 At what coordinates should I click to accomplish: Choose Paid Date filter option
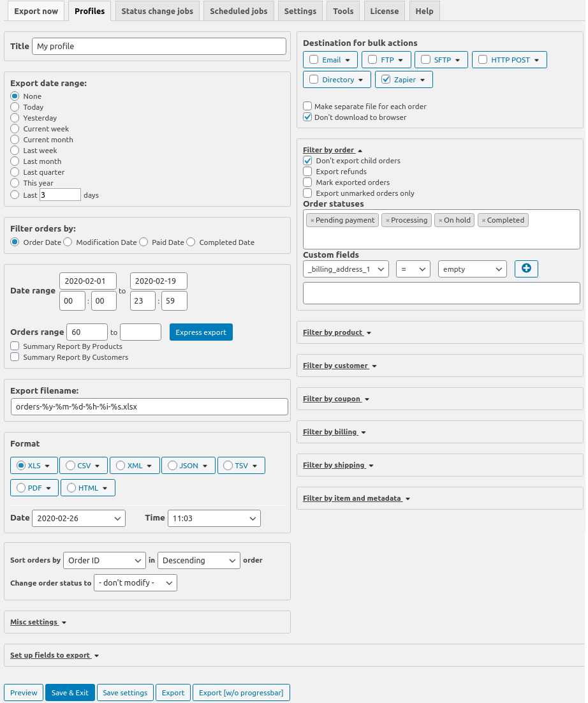[143, 242]
